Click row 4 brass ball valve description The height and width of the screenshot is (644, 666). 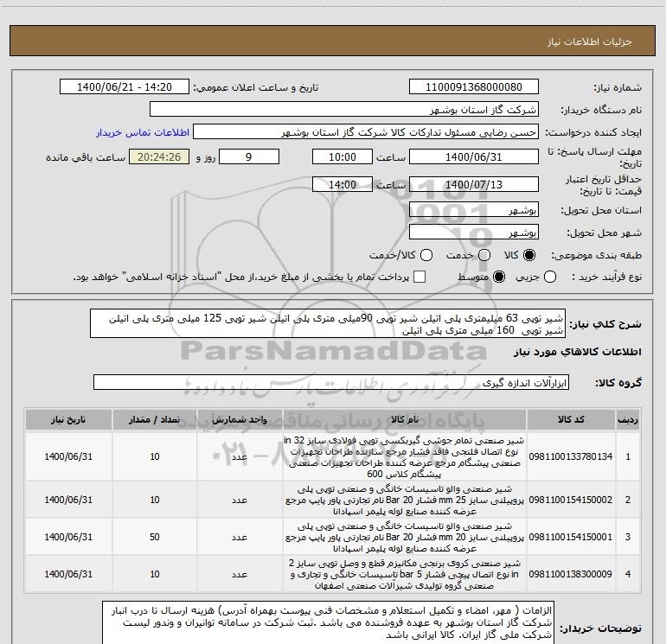(x=405, y=574)
